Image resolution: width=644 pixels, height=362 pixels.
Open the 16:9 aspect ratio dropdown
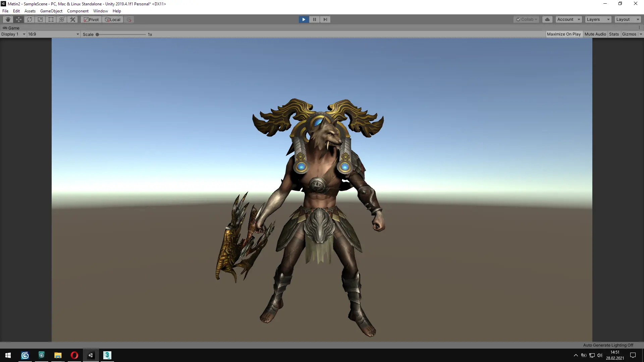pyautogui.click(x=54, y=34)
